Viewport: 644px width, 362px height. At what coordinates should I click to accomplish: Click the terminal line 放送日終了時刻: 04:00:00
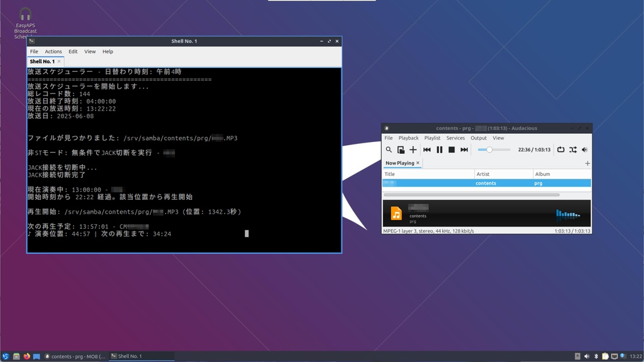click(x=72, y=101)
